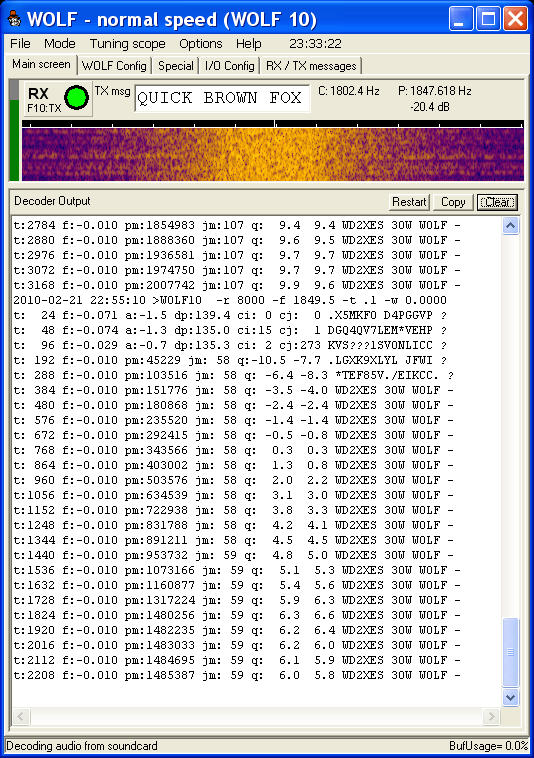The image size is (534, 758).
Task: Select the output line t: 48
Action: (x=230, y=330)
